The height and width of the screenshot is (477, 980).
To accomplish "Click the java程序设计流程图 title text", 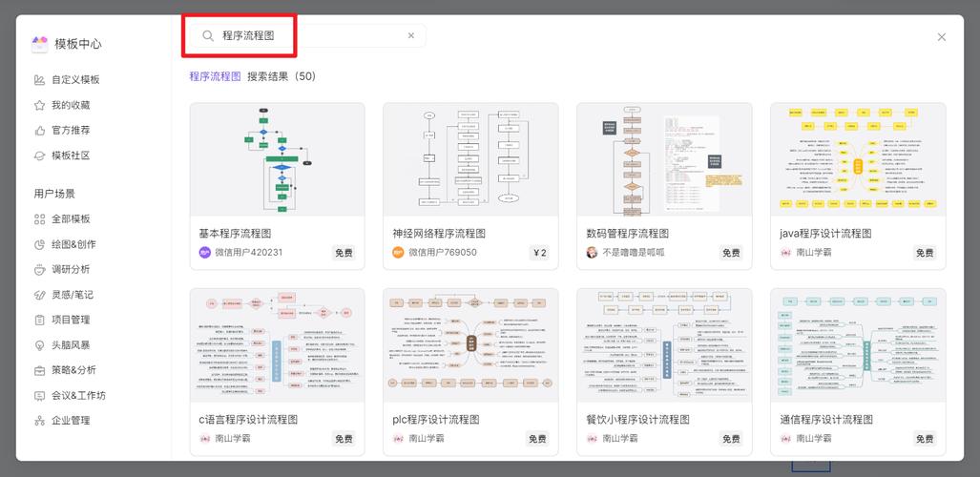I will click(825, 233).
